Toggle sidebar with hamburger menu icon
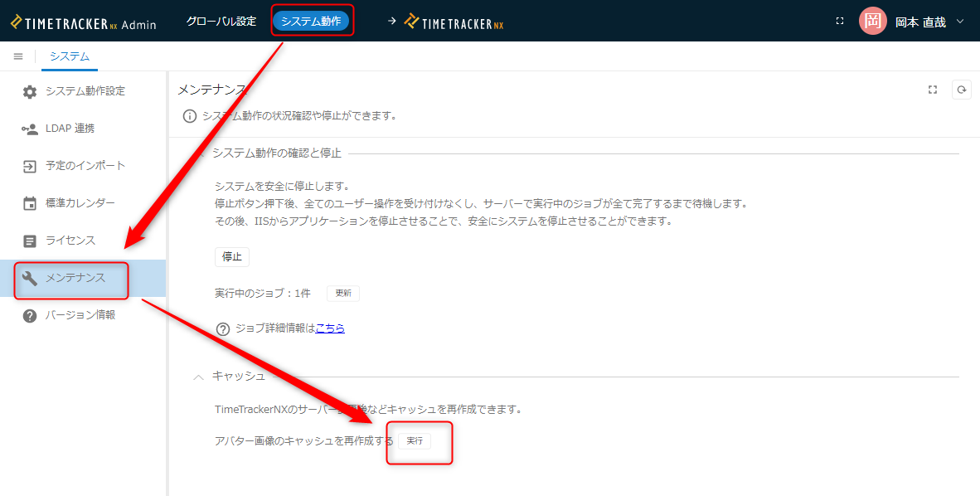The height and width of the screenshot is (496, 980). 18,56
